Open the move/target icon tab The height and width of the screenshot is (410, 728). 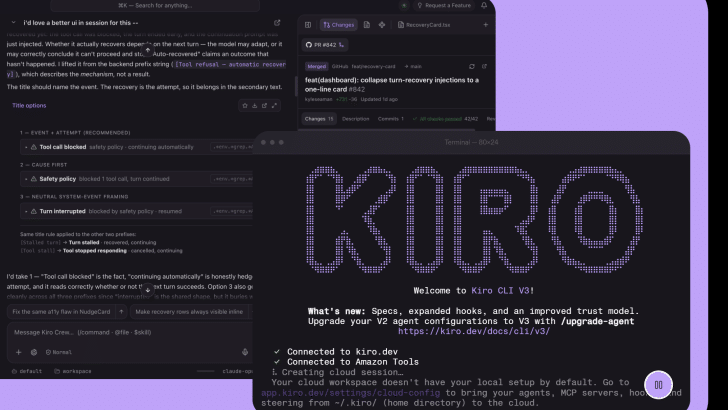click(382, 25)
